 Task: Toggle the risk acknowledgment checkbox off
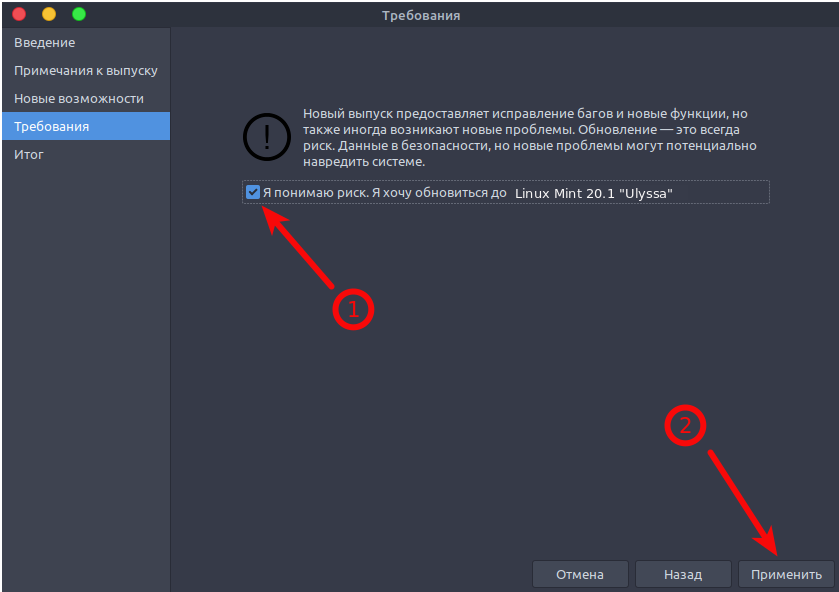[251, 192]
